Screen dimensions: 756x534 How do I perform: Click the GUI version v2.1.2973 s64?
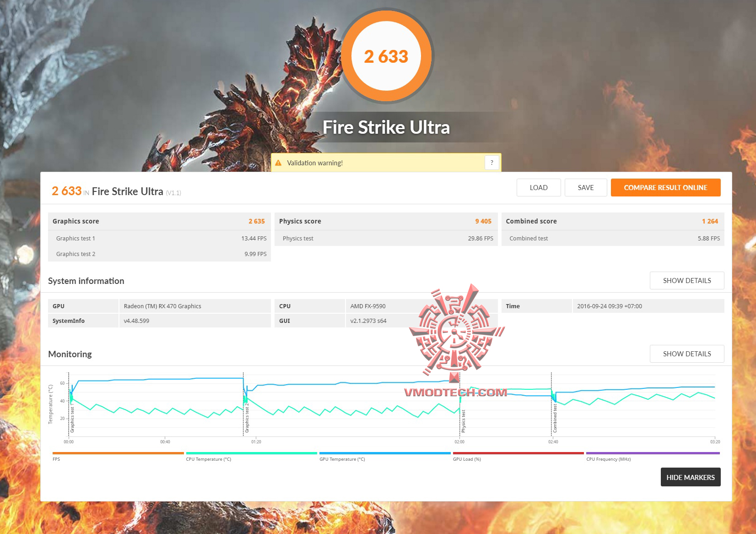[368, 321]
